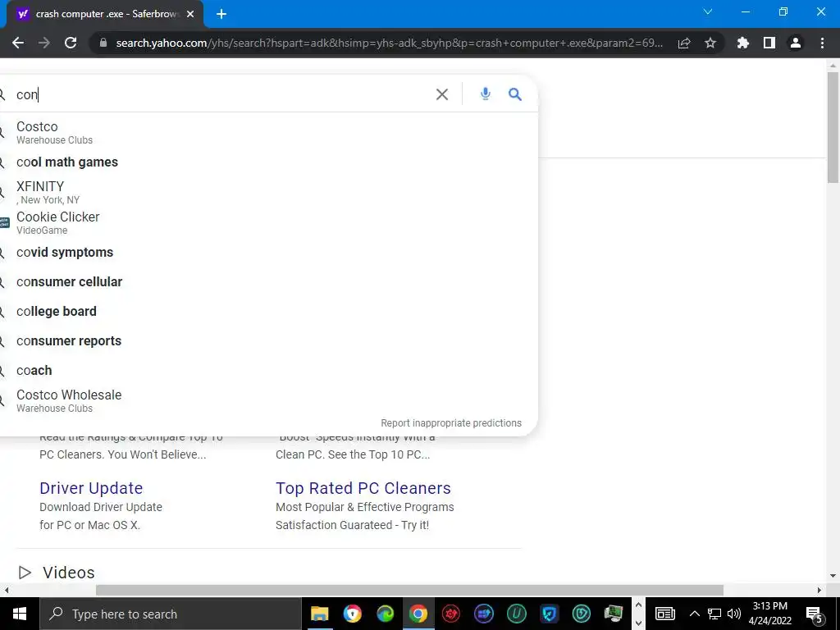Screen dimensions: 840x630
Task: Open the blue shield app in taskbar
Action: tap(549, 614)
